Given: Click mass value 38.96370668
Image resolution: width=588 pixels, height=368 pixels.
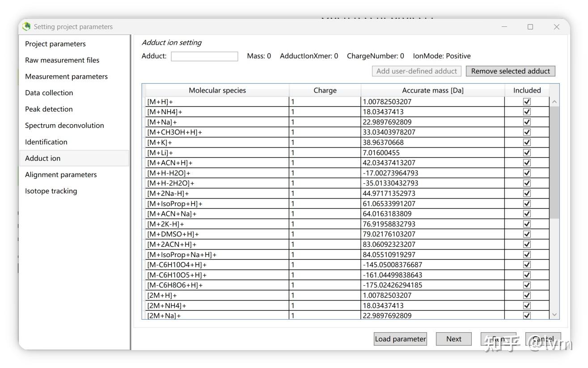Looking at the screenshot, I should pos(383,143).
